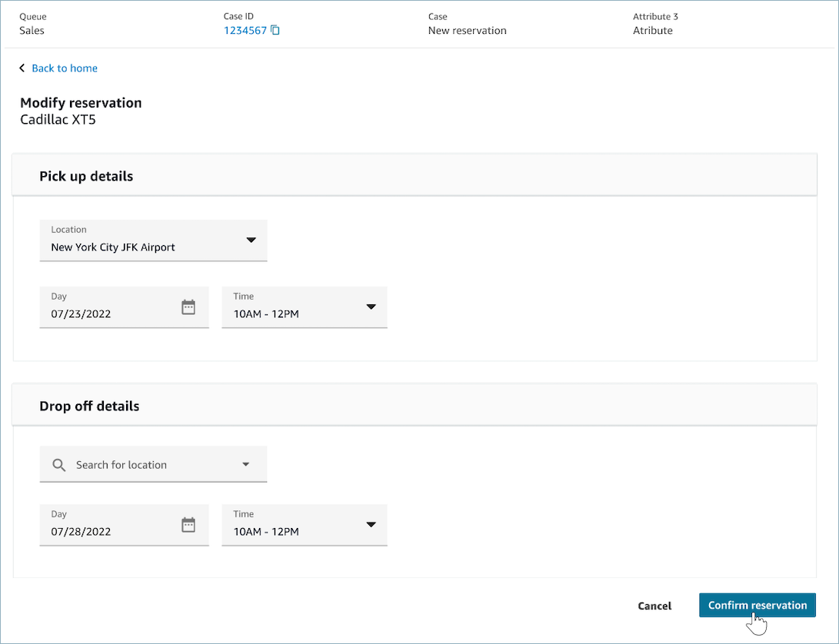Focus the Search for location input

pyautogui.click(x=146, y=465)
